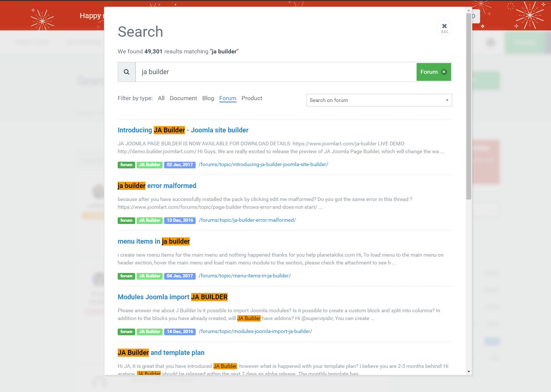The width and height of the screenshot is (551, 392).
Task: Select the Forum filter tab
Action: coord(228,98)
